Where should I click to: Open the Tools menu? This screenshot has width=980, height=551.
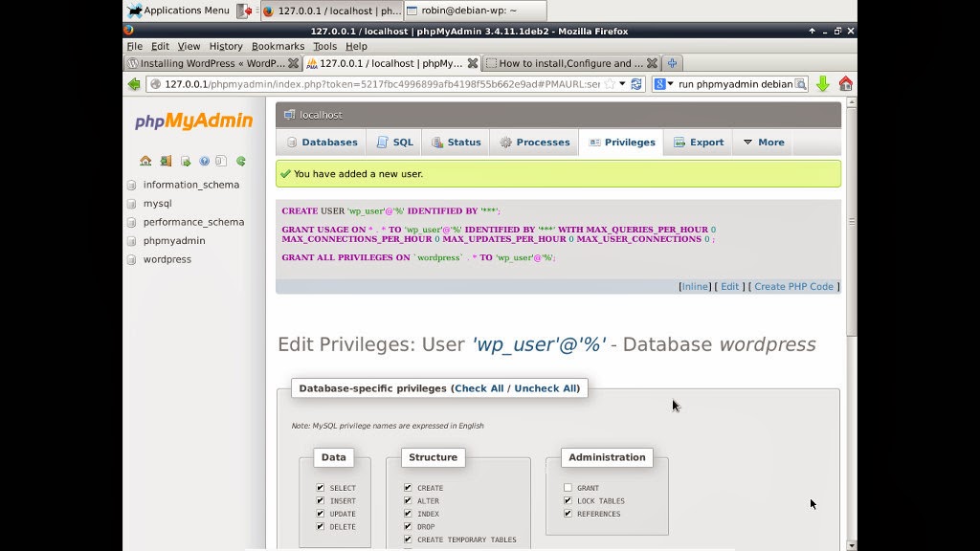[325, 46]
